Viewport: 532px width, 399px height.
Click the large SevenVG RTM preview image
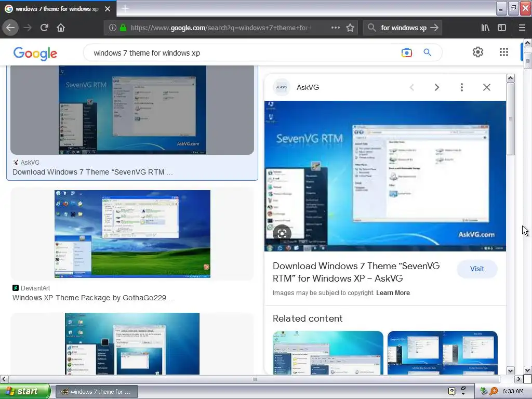click(385, 176)
